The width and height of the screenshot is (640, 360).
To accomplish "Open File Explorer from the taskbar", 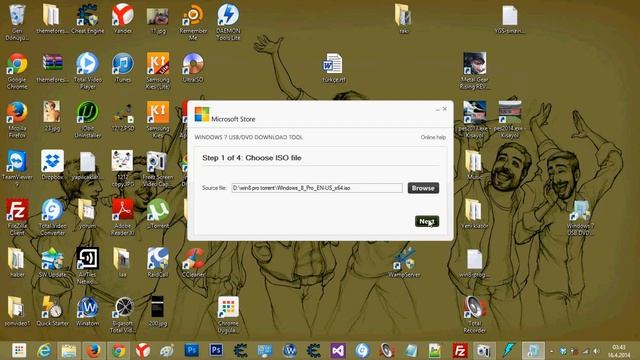I will coord(69,350).
